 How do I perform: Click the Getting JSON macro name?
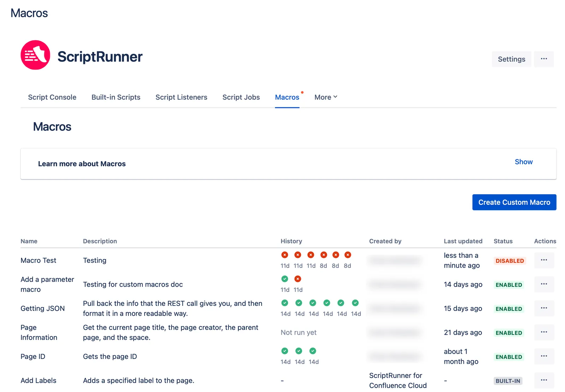pyautogui.click(x=42, y=308)
